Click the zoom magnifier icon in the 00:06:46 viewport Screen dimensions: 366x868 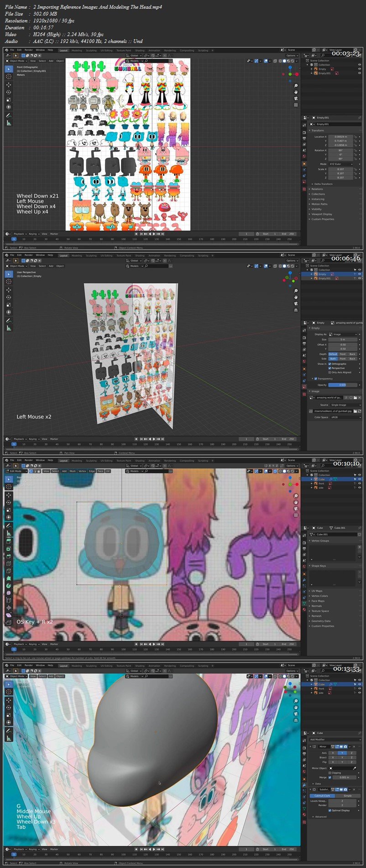pos(296,291)
